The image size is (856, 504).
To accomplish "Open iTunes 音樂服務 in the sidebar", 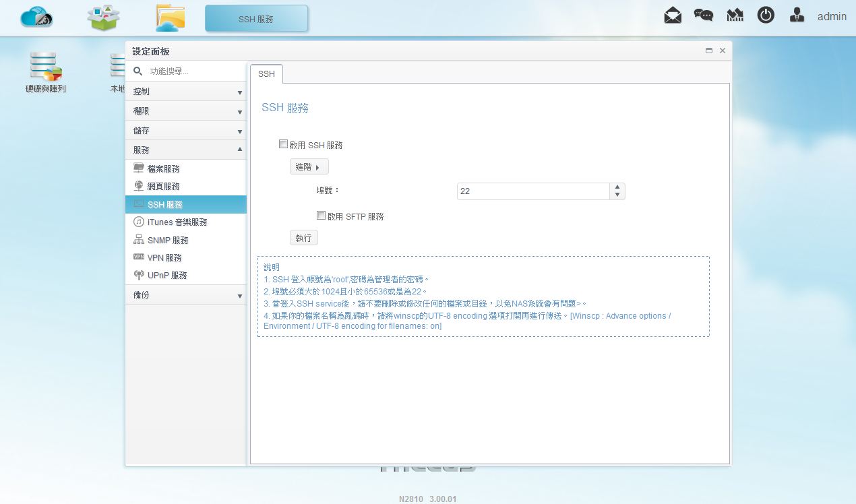I will [186, 222].
